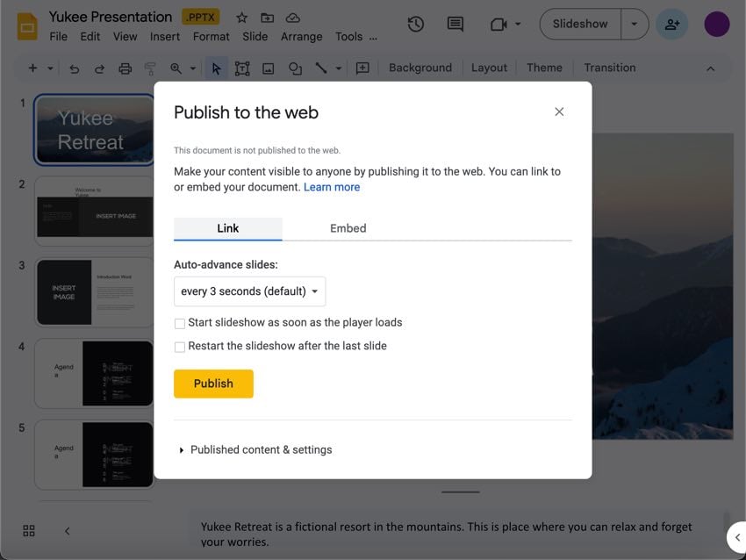Open the Slideshow options dropdown arrow
Viewport: 746px width, 560px height.
(635, 24)
